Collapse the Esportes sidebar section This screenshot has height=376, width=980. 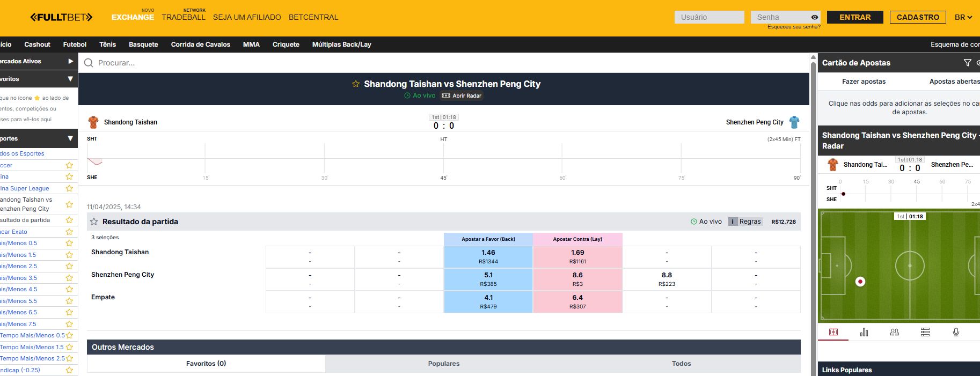[70, 138]
